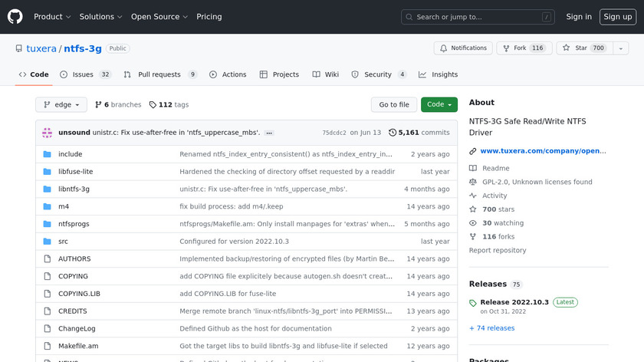This screenshot has height=362, width=644.
Task: Click the GitHub logo icon
Action: coord(15,16)
